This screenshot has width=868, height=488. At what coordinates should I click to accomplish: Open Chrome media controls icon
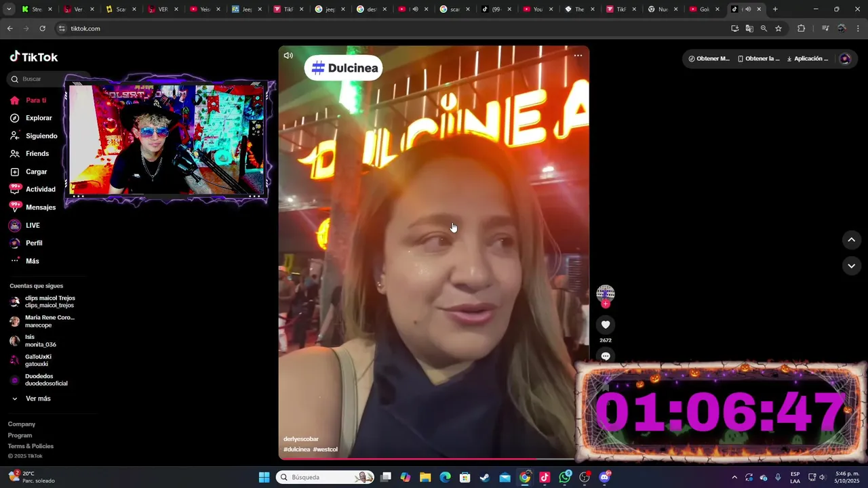click(x=825, y=28)
